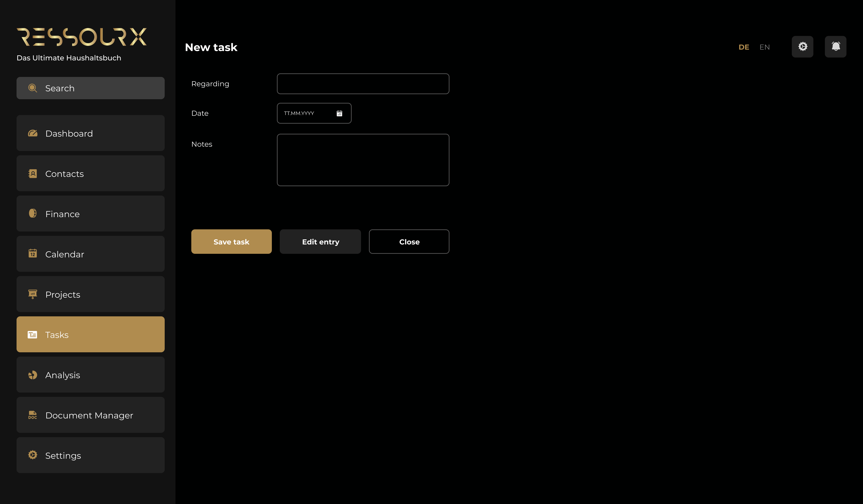Click the "Notes" label
The image size is (863, 504).
tap(202, 144)
